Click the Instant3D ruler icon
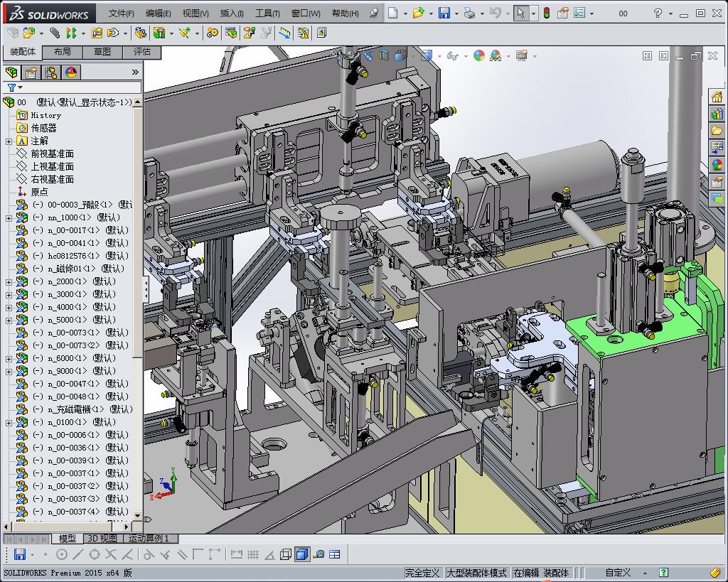Screen dimensions: 728x582 pos(284,33)
